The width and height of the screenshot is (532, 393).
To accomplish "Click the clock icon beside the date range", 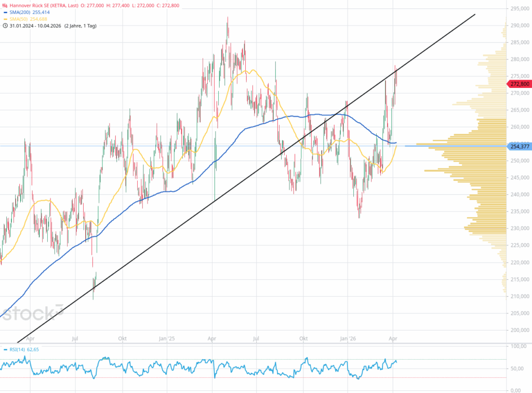I will 4,25.
